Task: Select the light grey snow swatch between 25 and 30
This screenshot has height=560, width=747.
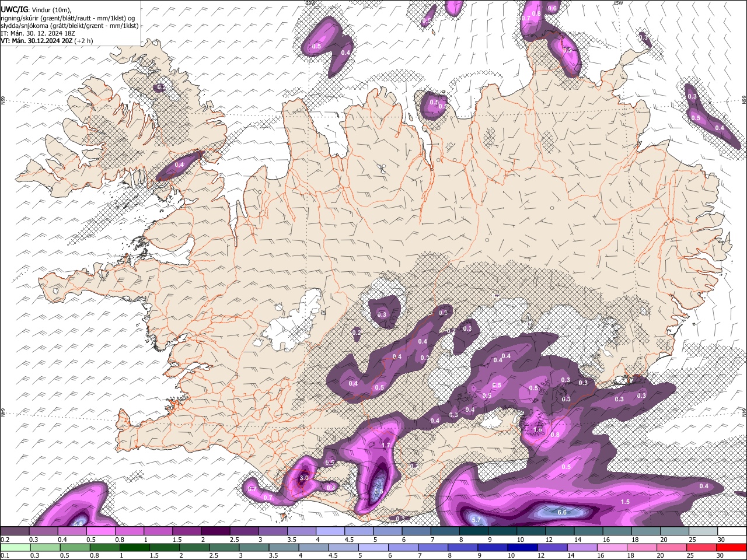Action: click(703, 531)
